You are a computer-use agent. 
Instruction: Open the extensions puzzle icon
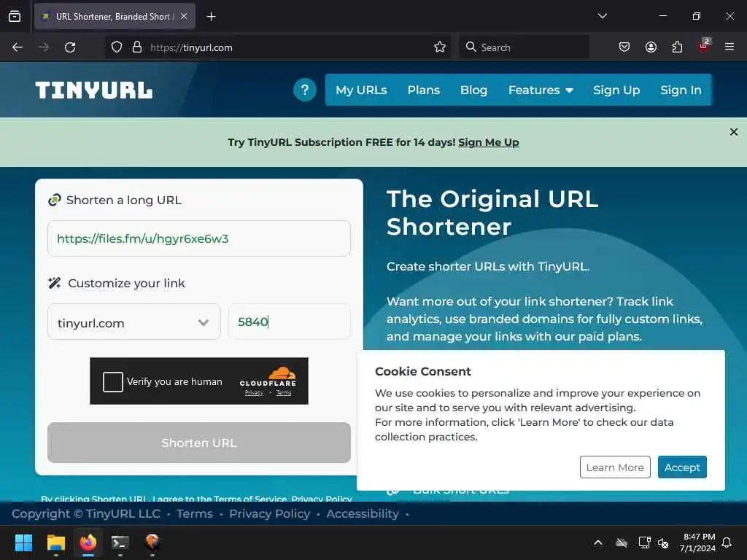pos(677,47)
